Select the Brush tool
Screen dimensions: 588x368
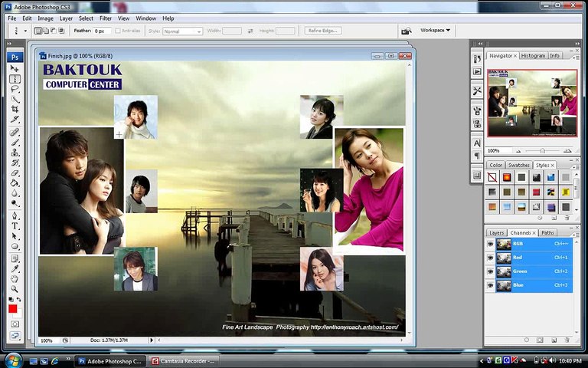(15, 143)
